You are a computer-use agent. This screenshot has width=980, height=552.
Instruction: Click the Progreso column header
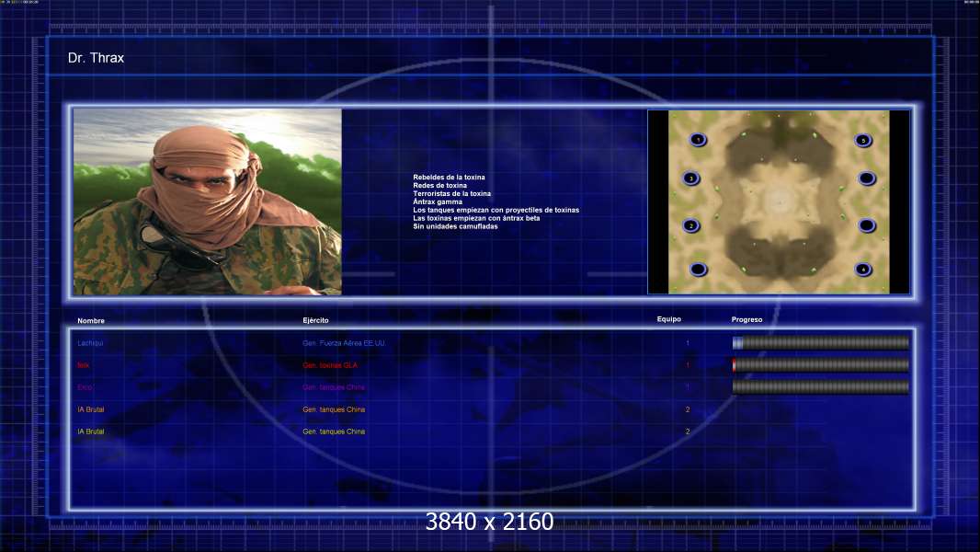[x=746, y=319]
